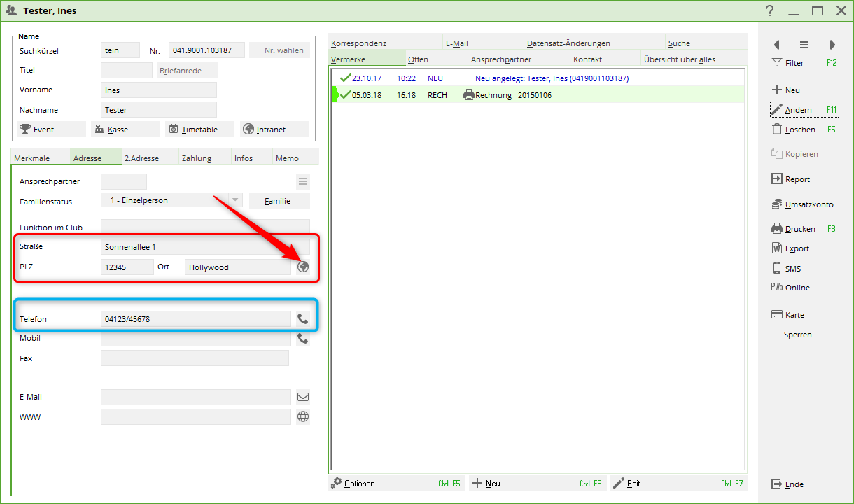Open Kasse button
Screen dimensions: 854x504
(126, 129)
